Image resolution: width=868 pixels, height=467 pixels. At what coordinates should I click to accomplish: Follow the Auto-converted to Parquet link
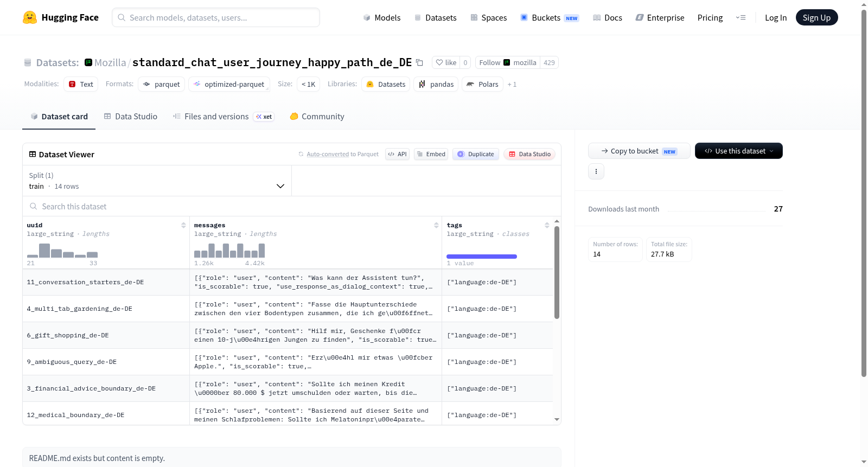342,154
